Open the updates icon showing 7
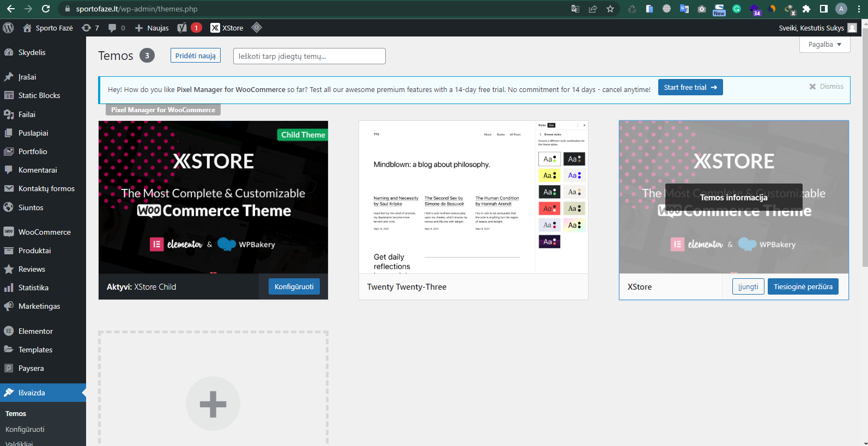The height and width of the screenshot is (446, 868). coord(86,28)
